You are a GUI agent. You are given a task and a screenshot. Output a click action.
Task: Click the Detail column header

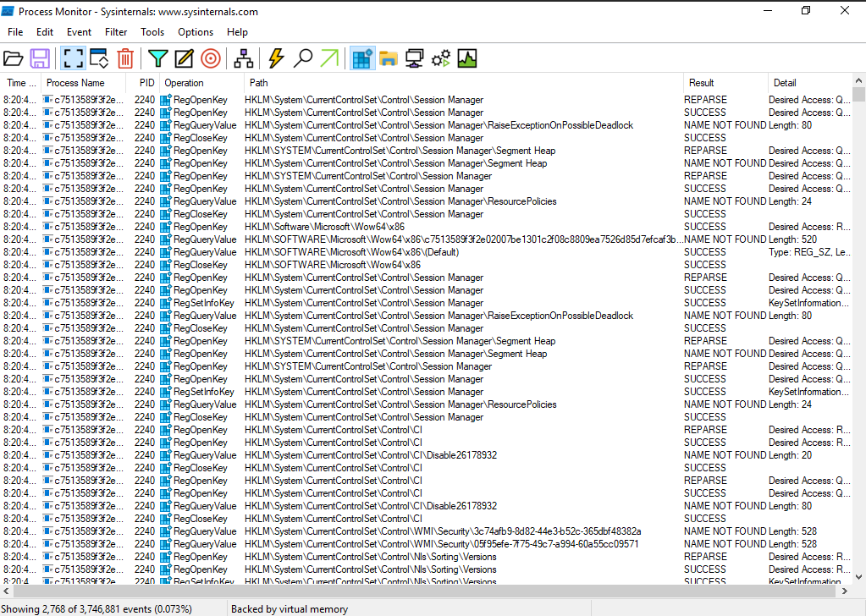click(810, 83)
